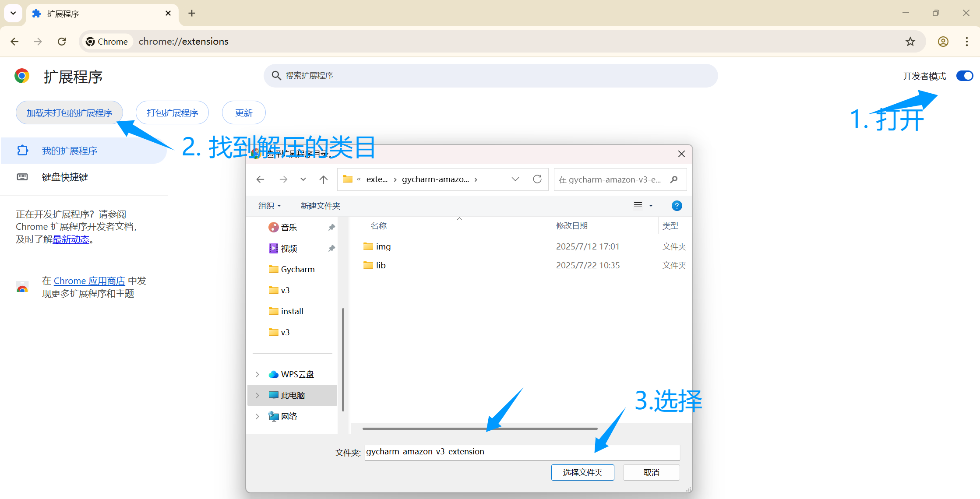Expand the chevron after gycharm-amazo... breadcrumb
The image size is (980, 499).
476,179
